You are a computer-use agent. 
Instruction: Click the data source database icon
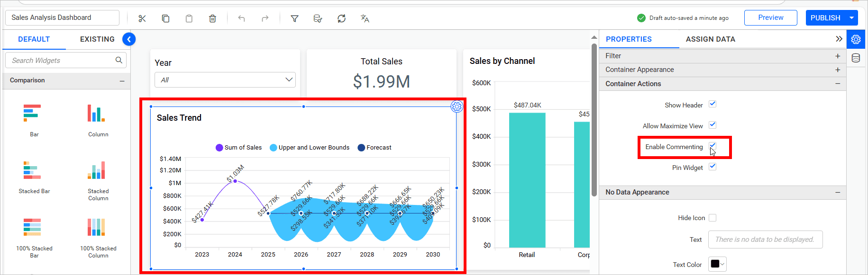click(x=856, y=58)
